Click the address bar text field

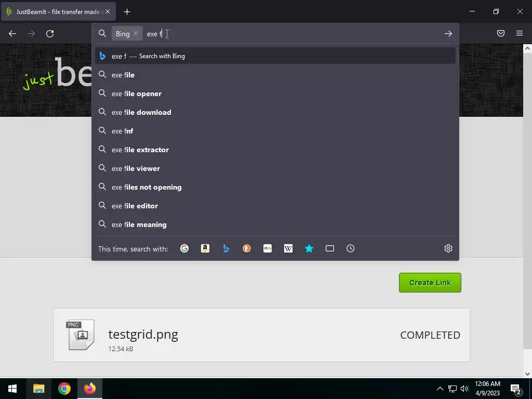tap(292, 34)
